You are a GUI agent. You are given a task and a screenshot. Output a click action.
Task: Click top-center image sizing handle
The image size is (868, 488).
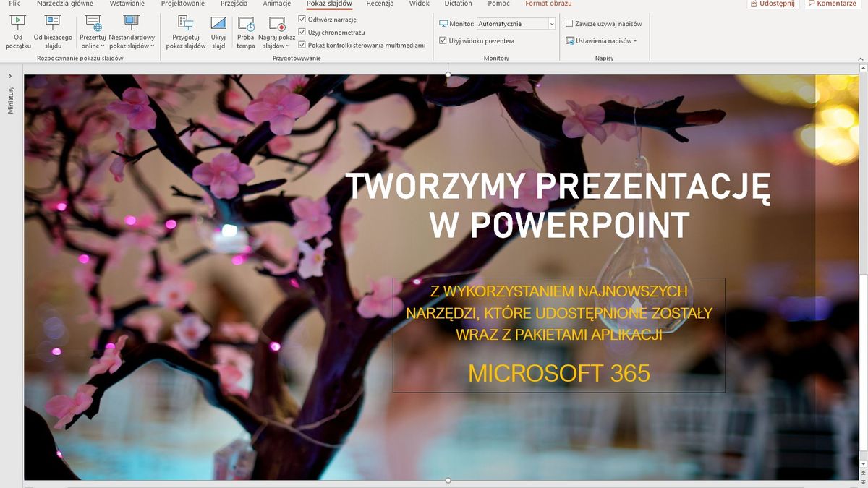click(x=448, y=74)
